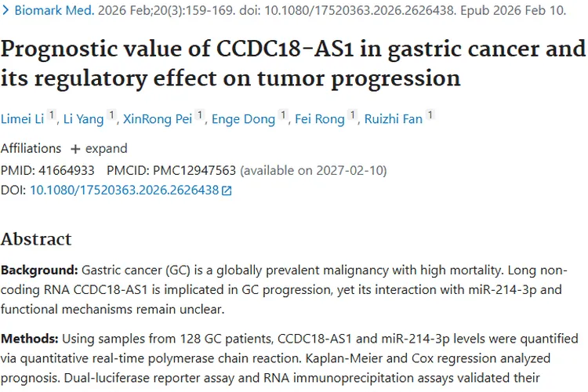
Task: Click affiliation superscript 1 after XinRong Pei
Action: pos(201,116)
